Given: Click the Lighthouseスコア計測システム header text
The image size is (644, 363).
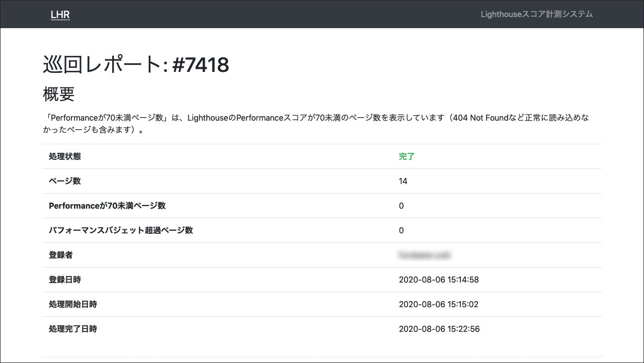Looking at the screenshot, I should [x=537, y=14].
